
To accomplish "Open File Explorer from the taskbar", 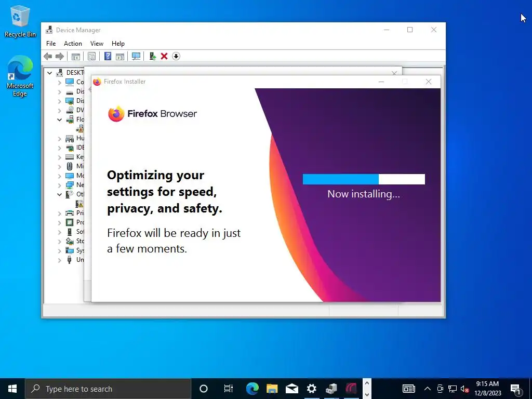I will (x=272, y=389).
